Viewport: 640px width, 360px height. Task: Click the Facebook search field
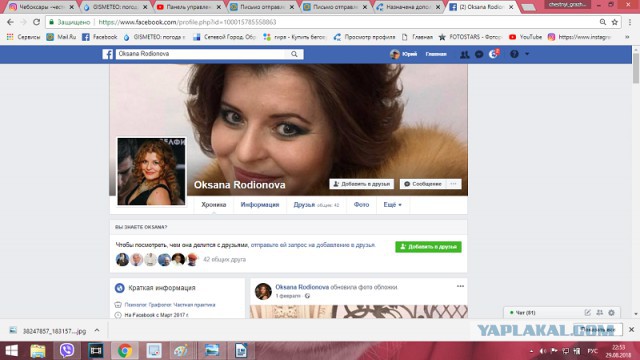click(201, 54)
